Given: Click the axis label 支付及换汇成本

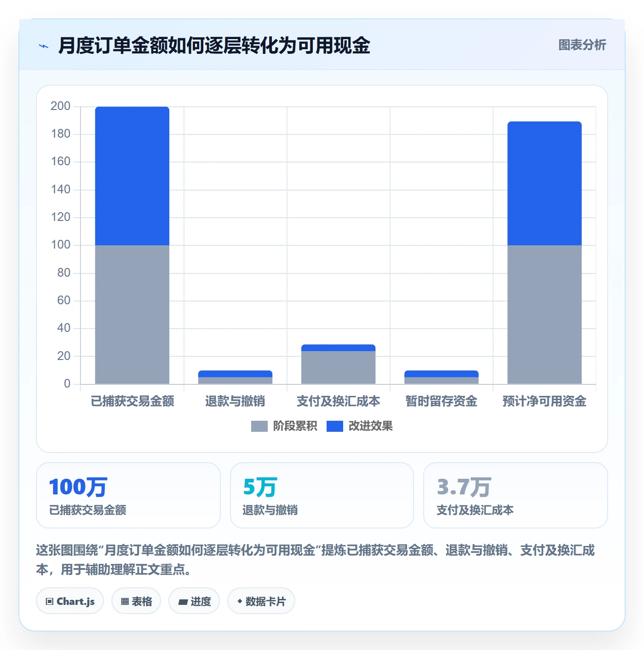Looking at the screenshot, I should tap(338, 401).
